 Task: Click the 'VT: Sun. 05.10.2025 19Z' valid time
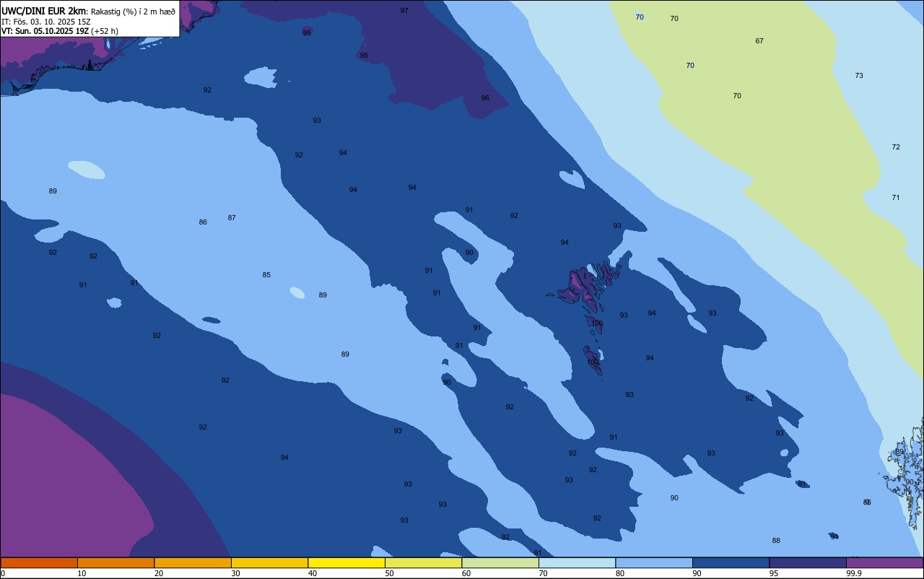pos(45,31)
